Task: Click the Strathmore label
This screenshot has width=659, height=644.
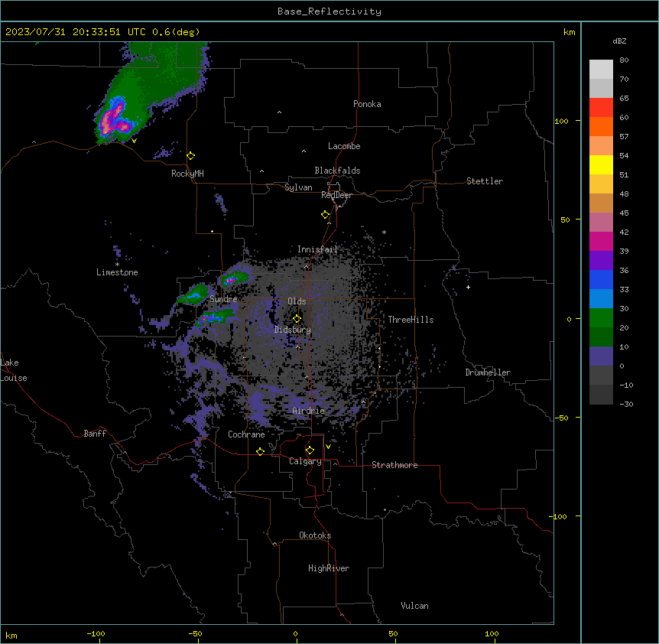Action: [x=394, y=465]
